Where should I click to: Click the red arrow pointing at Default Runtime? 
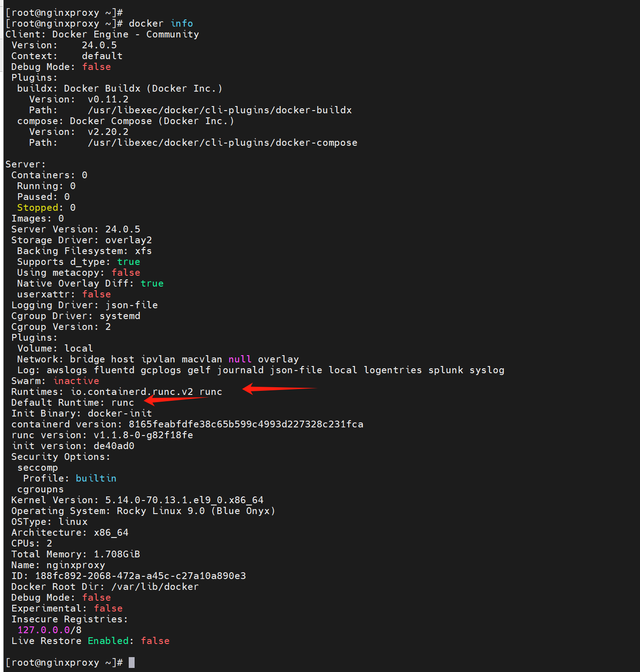175,399
